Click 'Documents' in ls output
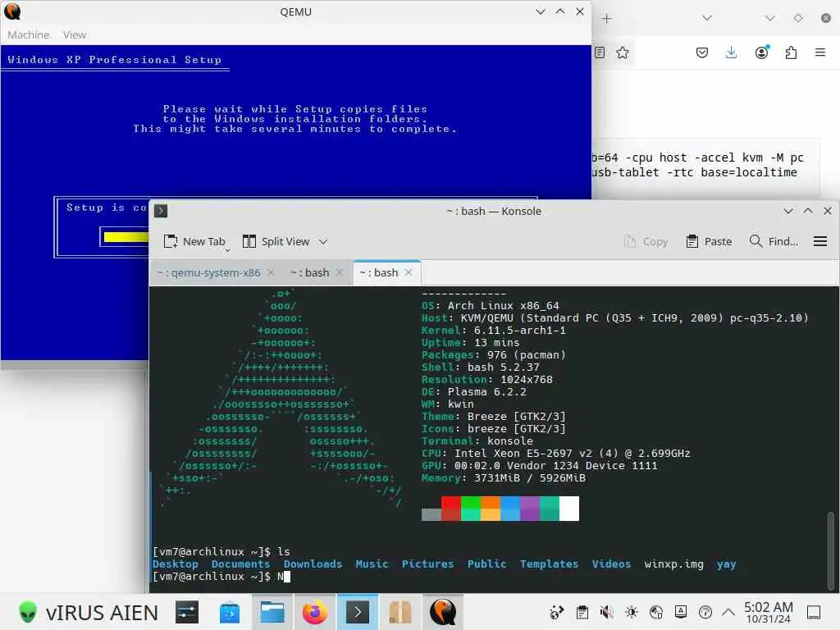 [240, 564]
